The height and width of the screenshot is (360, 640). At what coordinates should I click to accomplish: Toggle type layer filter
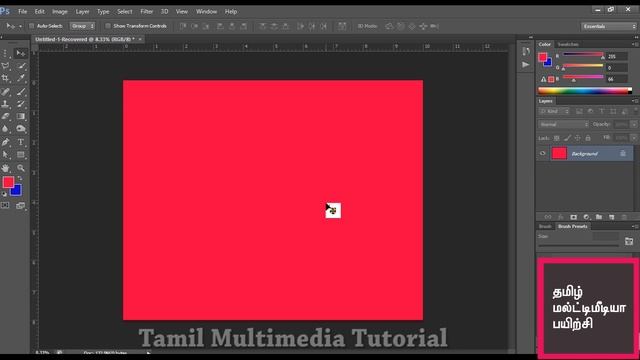(601, 111)
